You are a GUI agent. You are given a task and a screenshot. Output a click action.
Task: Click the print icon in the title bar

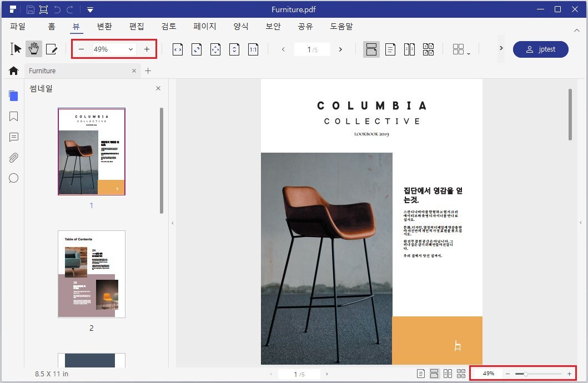pos(43,9)
